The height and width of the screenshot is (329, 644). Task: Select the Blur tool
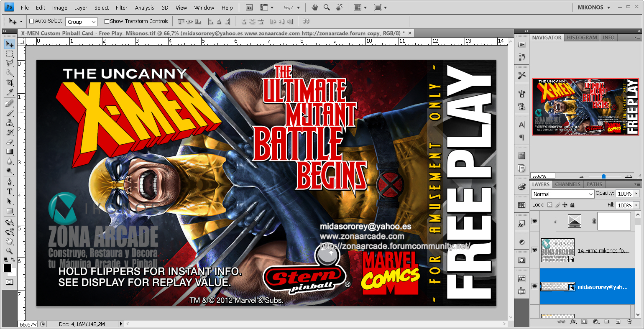pos(10,161)
